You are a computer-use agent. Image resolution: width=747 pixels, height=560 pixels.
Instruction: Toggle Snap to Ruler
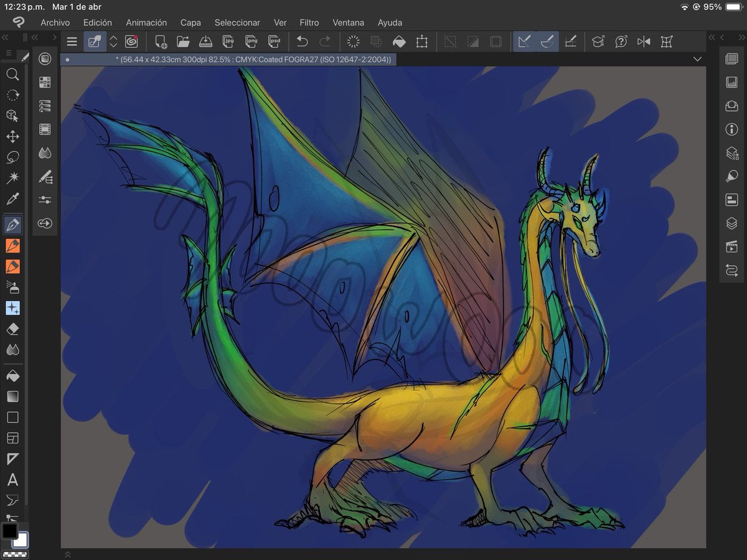pyautogui.click(x=525, y=42)
